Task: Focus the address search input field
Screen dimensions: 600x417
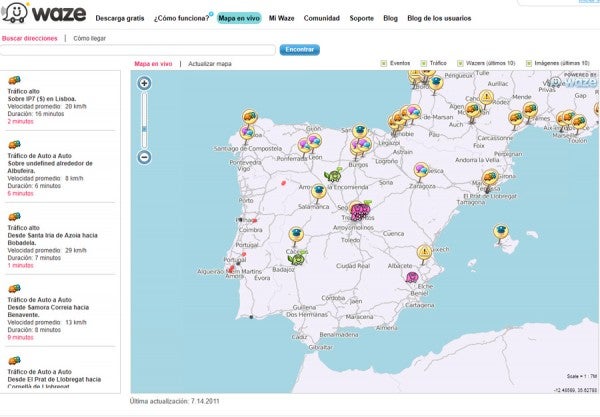Action: click(x=137, y=50)
